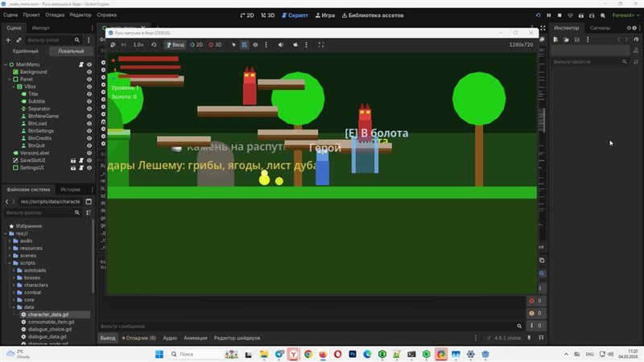Click the node filter input field

[x=53, y=39]
